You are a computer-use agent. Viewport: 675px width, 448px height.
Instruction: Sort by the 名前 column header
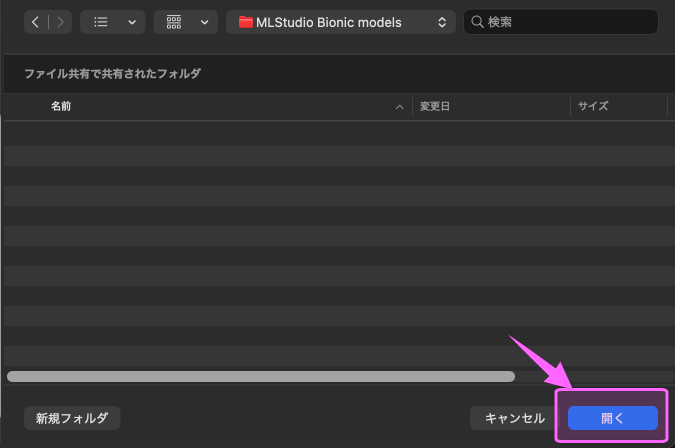(61, 106)
